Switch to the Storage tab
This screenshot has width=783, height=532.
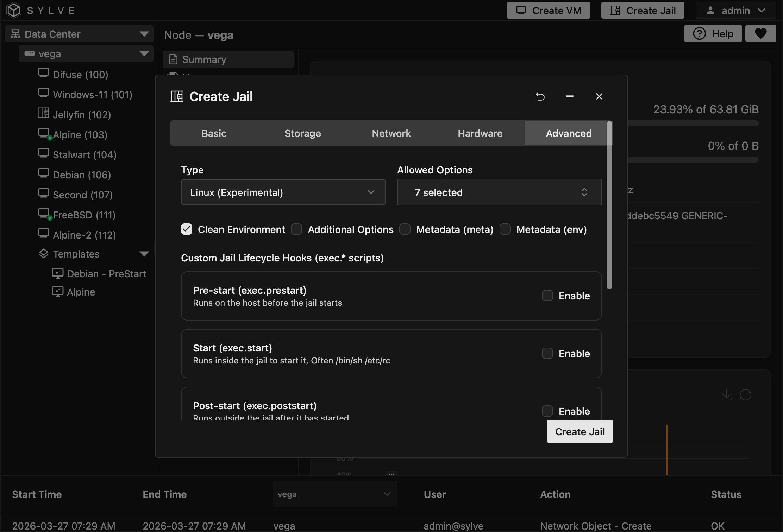303,133
